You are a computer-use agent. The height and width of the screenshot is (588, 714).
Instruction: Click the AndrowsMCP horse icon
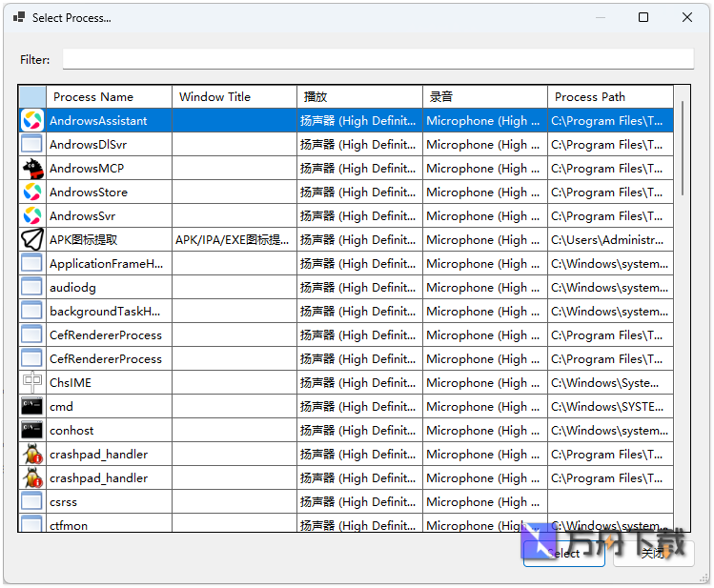click(x=32, y=169)
